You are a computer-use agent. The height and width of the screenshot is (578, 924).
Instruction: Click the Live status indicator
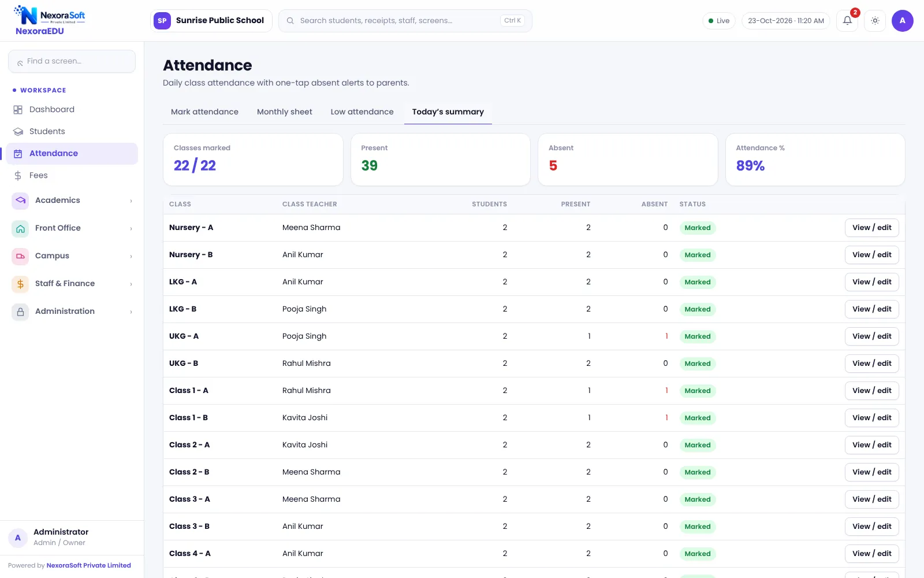[719, 21]
